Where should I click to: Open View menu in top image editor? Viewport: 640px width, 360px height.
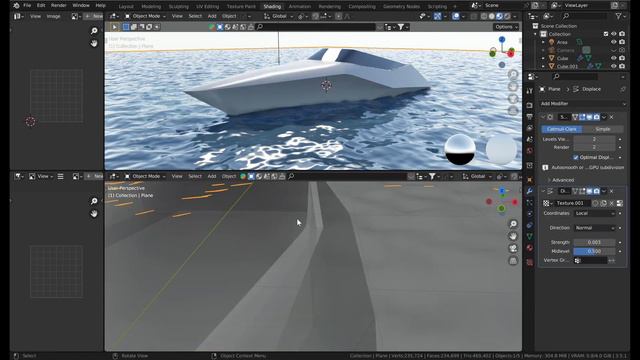pyautogui.click(x=36, y=16)
